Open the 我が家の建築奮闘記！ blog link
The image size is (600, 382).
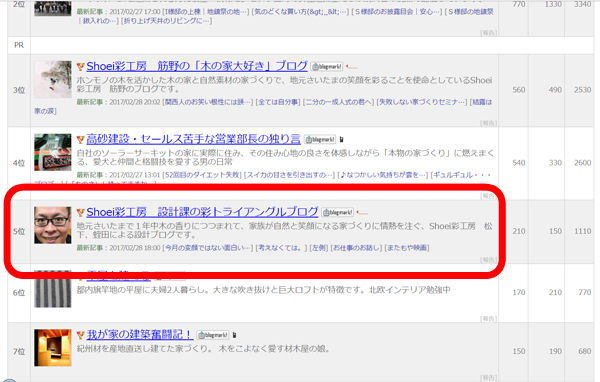point(139,335)
